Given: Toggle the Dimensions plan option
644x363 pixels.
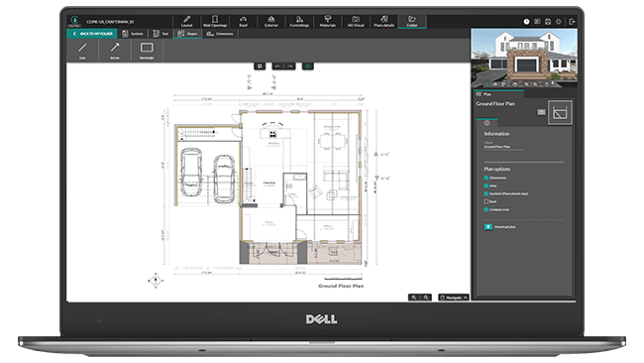Looking at the screenshot, I should 486,178.
